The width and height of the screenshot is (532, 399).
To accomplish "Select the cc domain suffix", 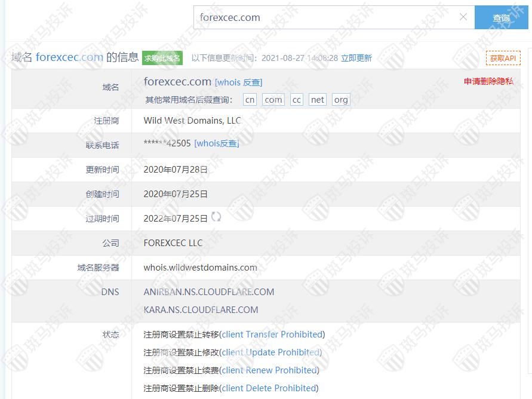I will (296, 100).
